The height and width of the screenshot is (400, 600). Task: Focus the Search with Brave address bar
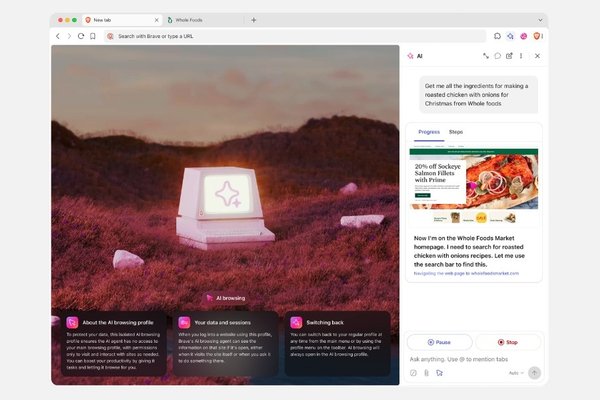click(295, 36)
